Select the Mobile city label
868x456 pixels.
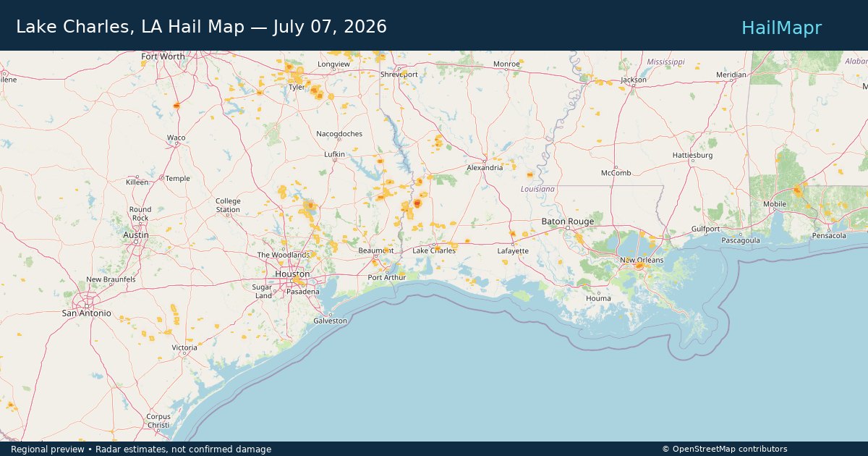[775, 204]
